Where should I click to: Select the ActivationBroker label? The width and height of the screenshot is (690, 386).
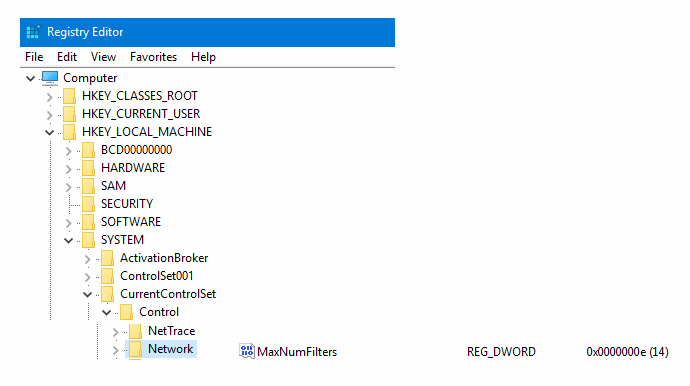164,258
